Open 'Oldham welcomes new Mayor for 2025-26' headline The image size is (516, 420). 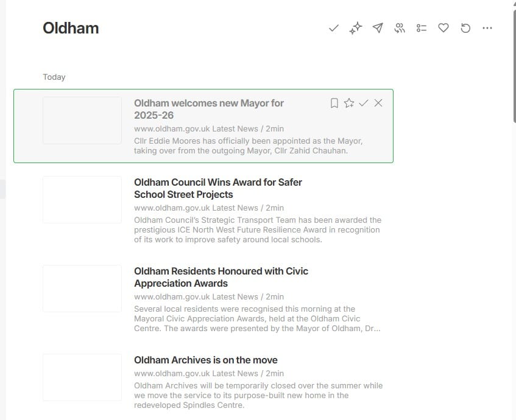point(208,109)
